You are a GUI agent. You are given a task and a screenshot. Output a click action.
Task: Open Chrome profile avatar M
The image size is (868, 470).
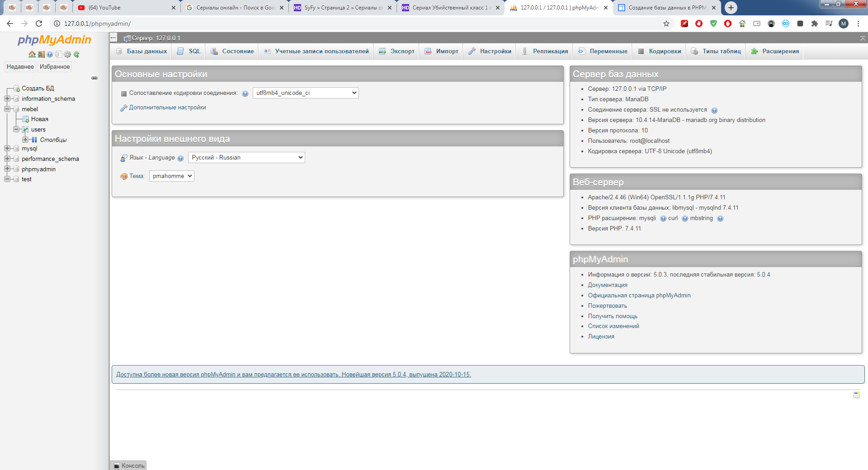pyautogui.click(x=844, y=23)
